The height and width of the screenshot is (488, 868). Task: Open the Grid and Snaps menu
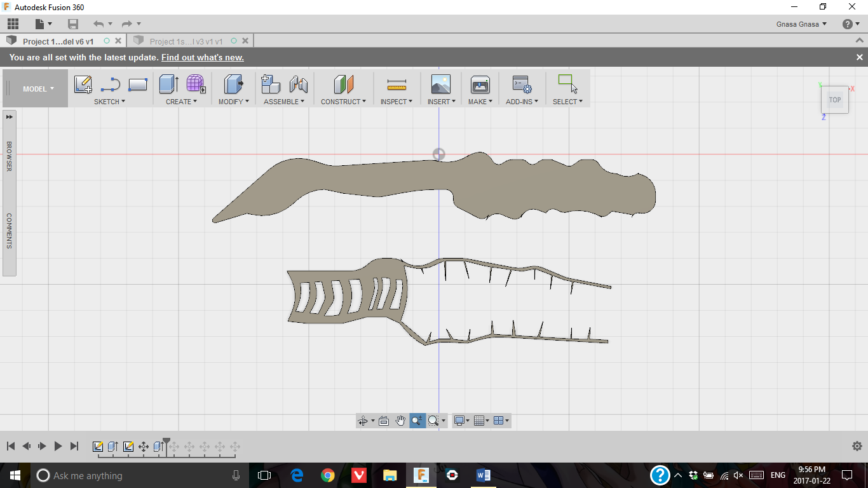tap(482, 421)
